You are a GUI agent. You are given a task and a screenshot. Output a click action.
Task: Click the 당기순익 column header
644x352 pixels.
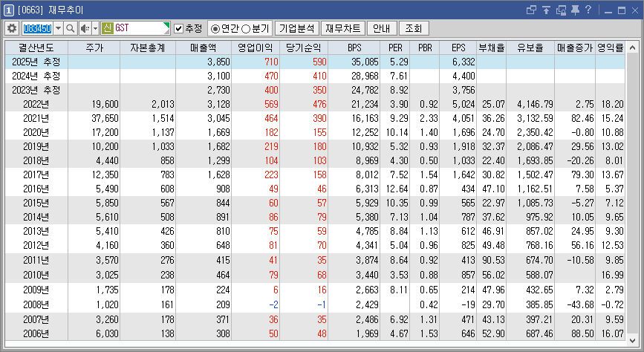click(304, 48)
